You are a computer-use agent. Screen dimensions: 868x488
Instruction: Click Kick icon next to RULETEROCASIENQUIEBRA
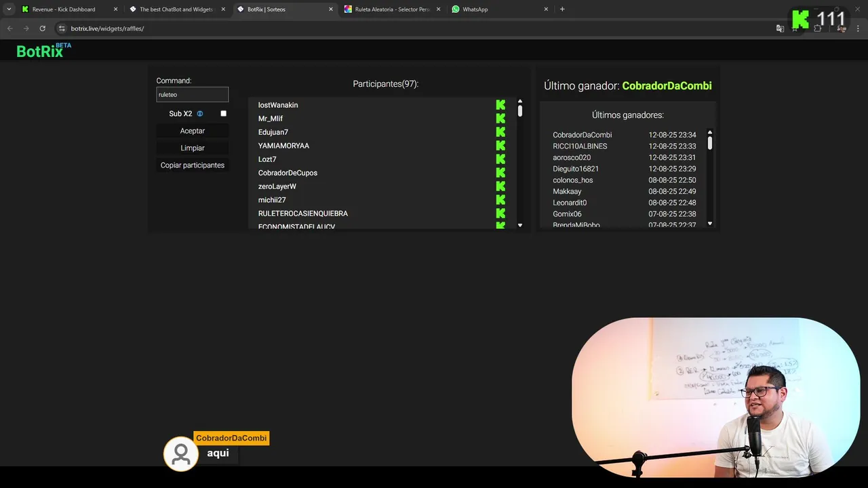[x=500, y=213]
